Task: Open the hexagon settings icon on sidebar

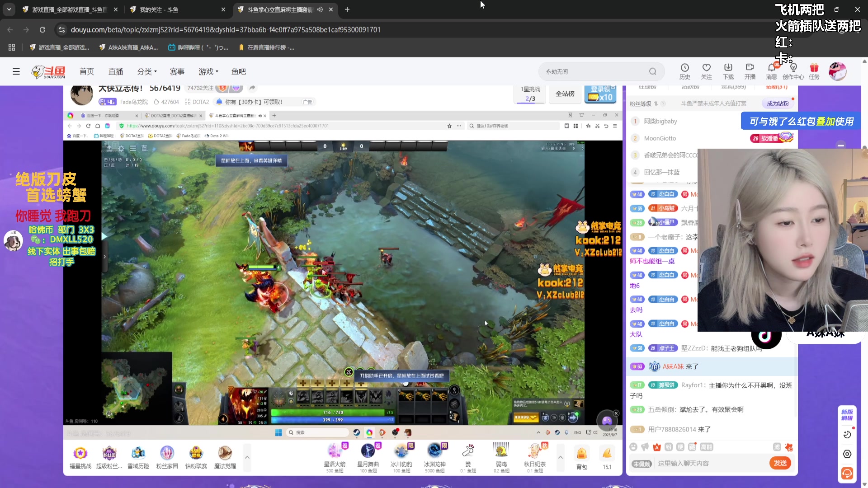Action: pos(847,454)
